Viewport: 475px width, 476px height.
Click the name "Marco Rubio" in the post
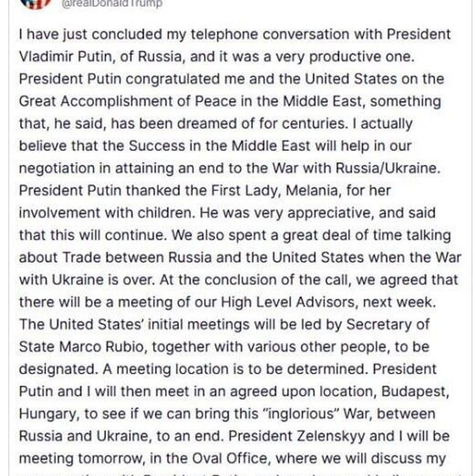(102, 347)
